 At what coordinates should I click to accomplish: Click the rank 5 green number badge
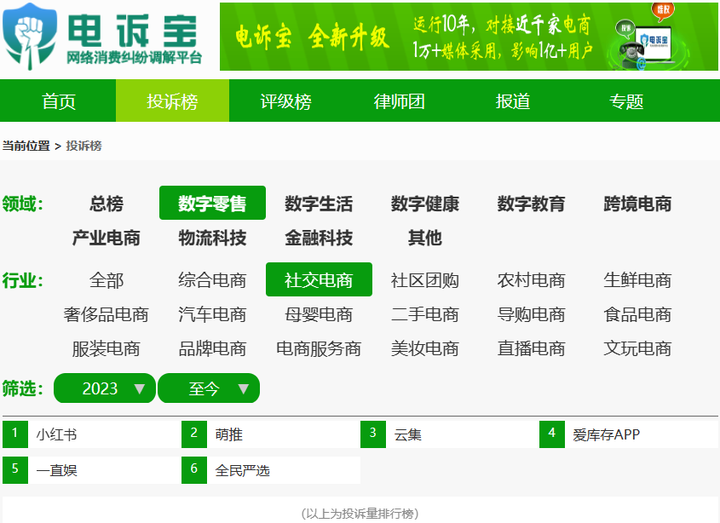pyautogui.click(x=15, y=470)
